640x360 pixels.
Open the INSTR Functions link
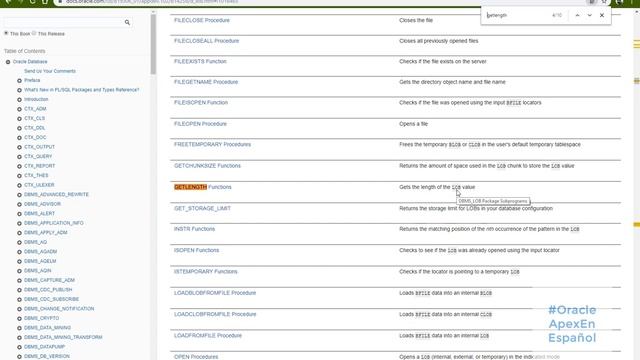[x=194, y=229]
